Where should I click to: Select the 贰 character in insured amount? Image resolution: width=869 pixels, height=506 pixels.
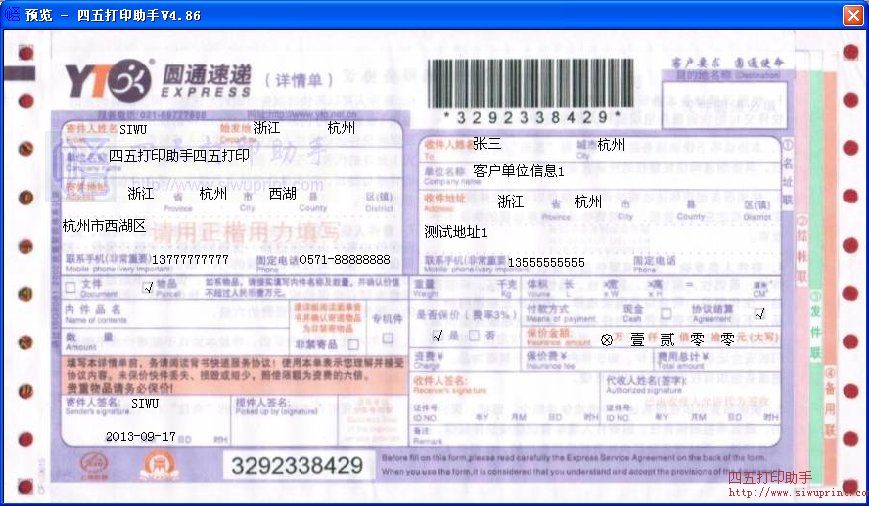pyautogui.click(x=667, y=340)
